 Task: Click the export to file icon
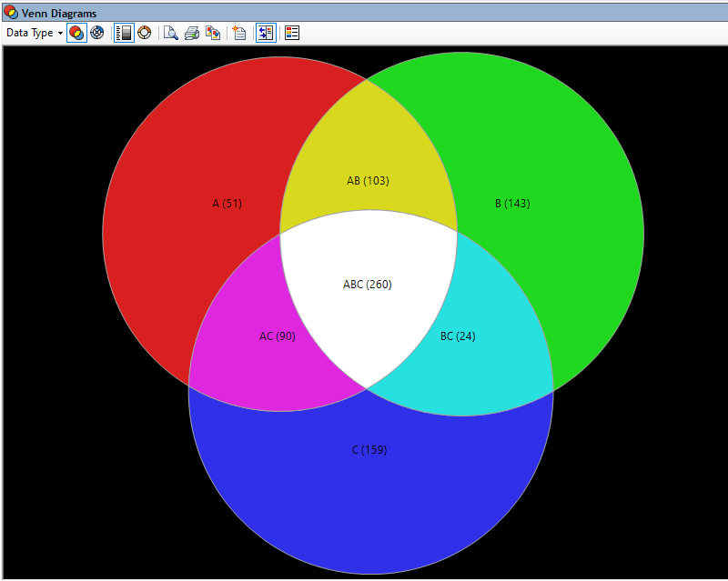click(x=238, y=33)
